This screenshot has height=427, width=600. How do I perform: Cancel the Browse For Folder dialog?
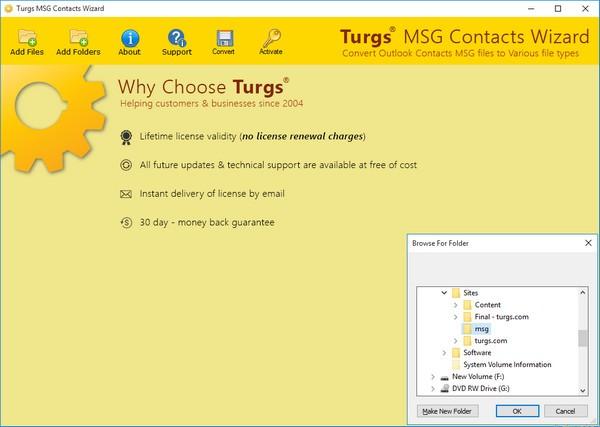(566, 411)
